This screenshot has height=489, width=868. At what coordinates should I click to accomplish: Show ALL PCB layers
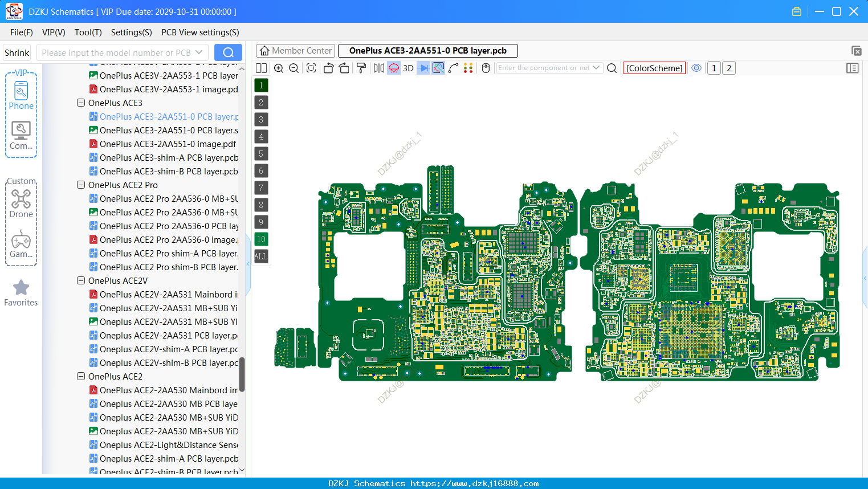point(261,256)
